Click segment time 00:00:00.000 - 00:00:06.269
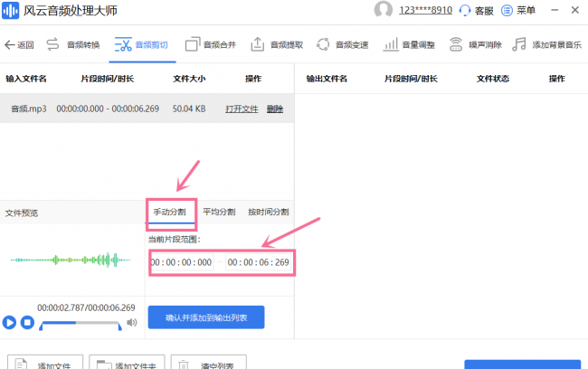Image resolution: width=588 pixels, height=369 pixels. (108, 109)
